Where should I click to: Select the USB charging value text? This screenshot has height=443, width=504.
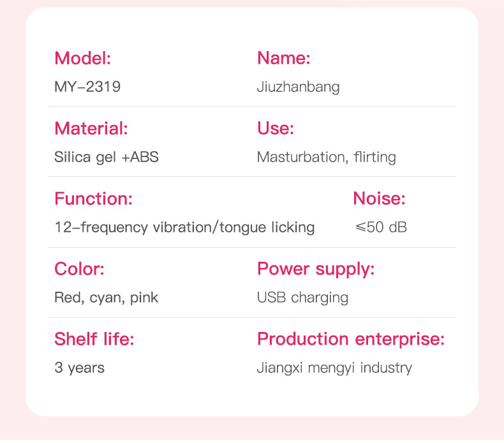click(x=302, y=297)
